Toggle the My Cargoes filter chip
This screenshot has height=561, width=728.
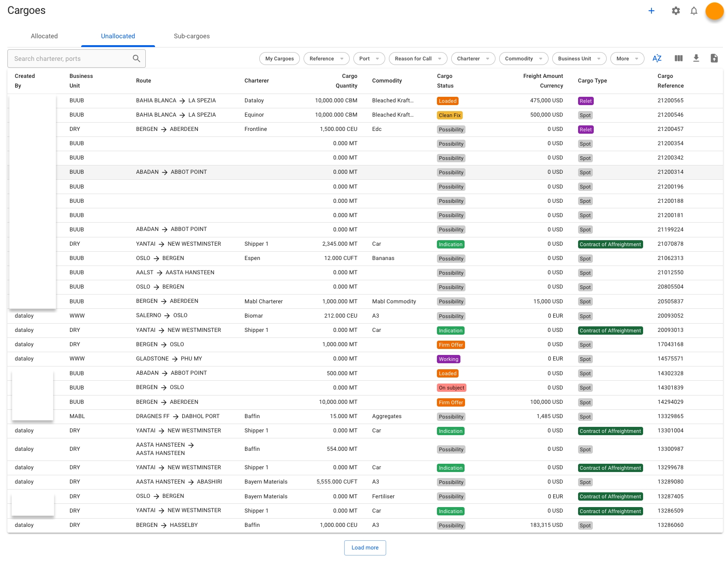[x=279, y=59]
